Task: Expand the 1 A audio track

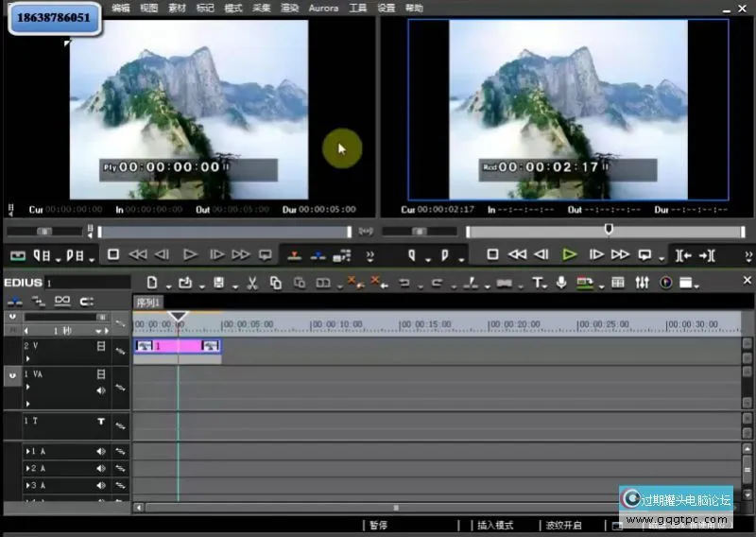Action: pos(28,451)
